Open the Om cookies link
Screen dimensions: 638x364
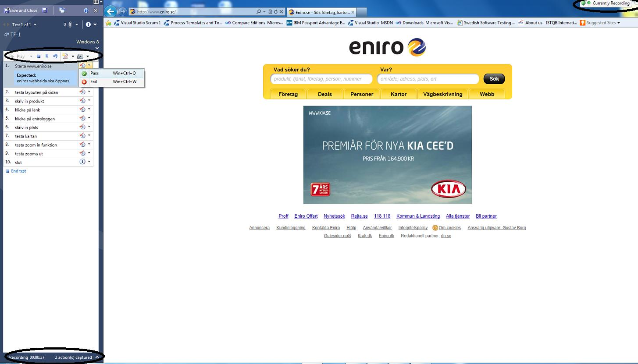click(449, 228)
